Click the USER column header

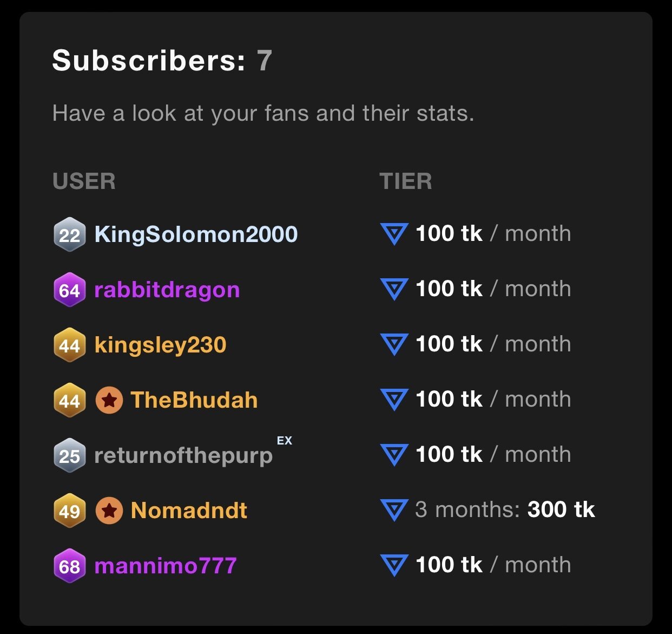click(84, 181)
